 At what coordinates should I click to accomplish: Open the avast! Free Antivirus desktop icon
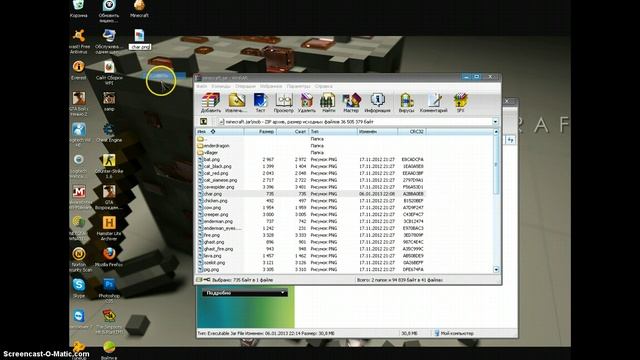(79, 42)
